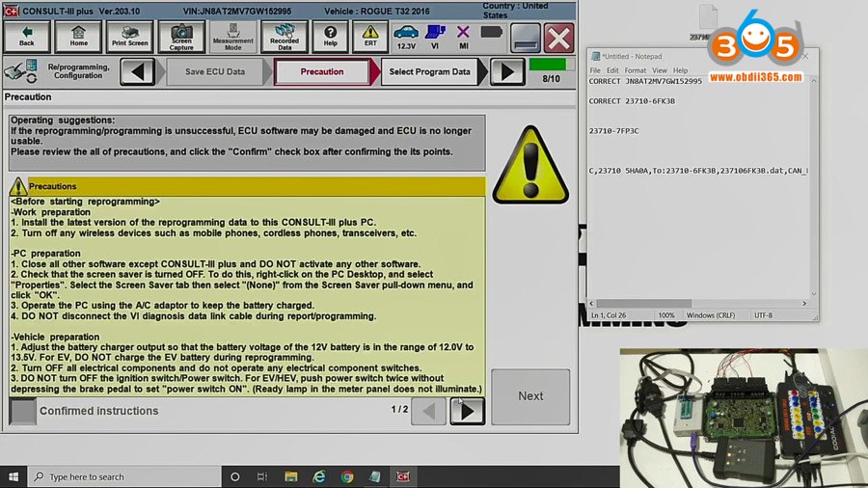
Task: Open the Notepad Format menu
Action: 635,70
